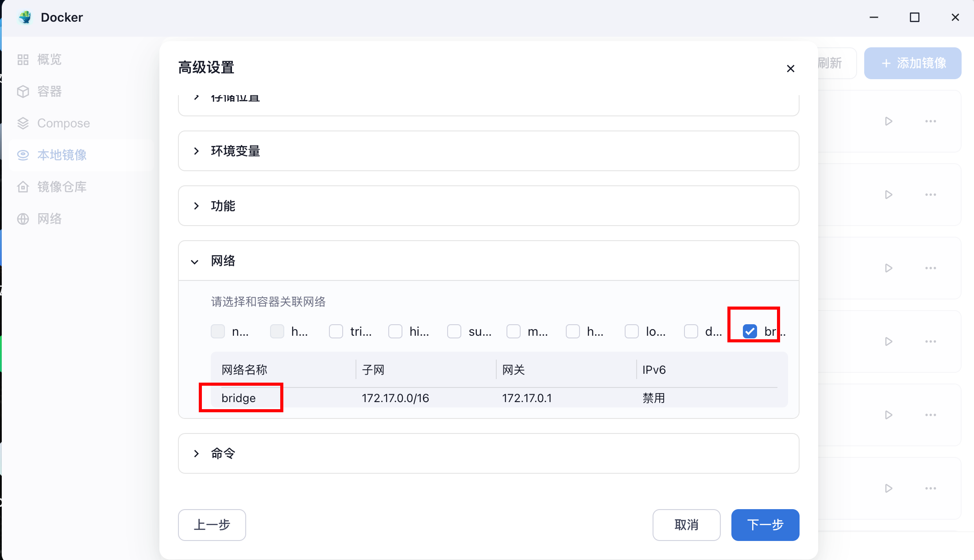Image resolution: width=974 pixels, height=560 pixels.
Task: Check the tri... network checkbox
Action: pos(336,331)
